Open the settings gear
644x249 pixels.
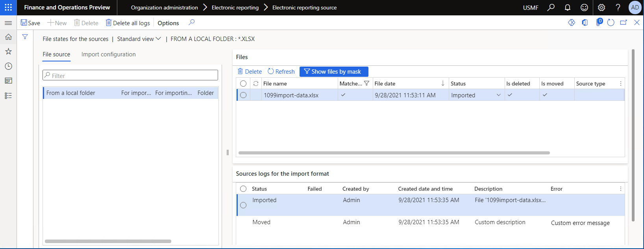click(x=601, y=7)
